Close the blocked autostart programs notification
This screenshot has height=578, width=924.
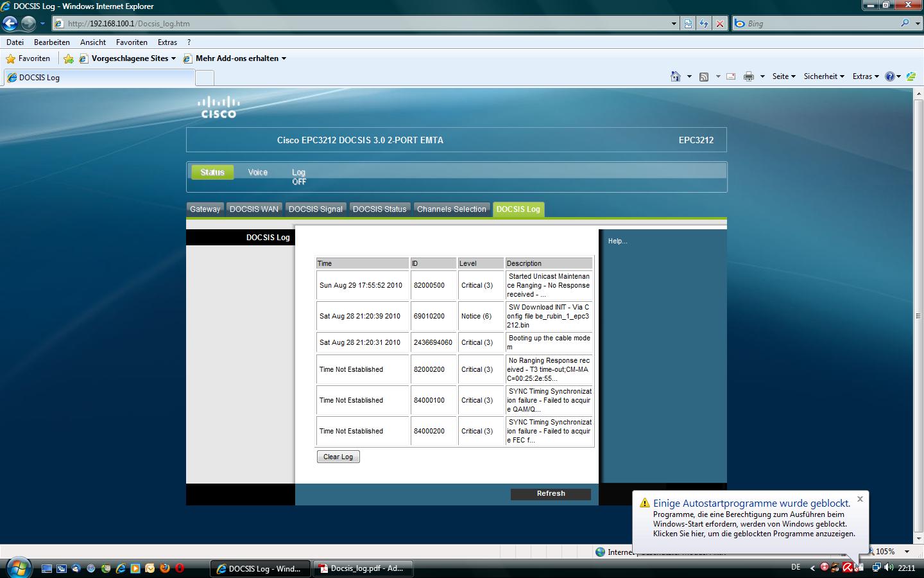(x=860, y=499)
